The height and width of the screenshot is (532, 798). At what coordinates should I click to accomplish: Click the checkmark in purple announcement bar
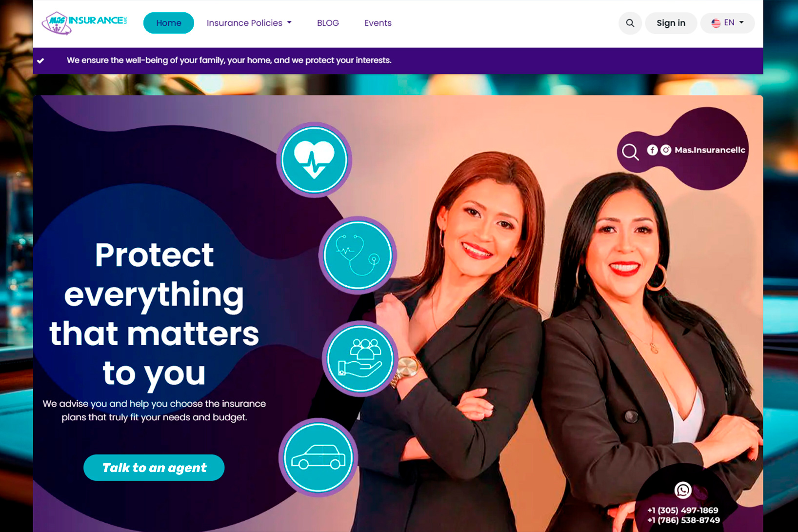[x=40, y=61]
